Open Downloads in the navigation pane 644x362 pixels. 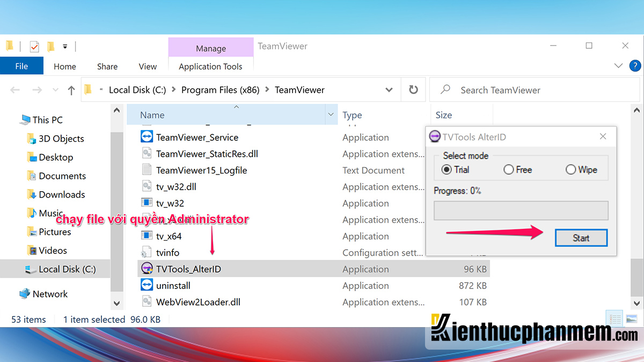62,194
